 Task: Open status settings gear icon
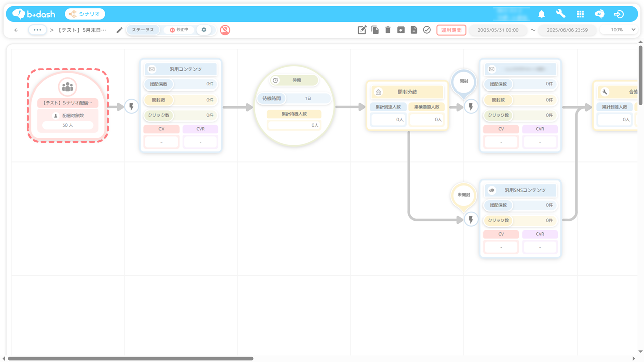204,30
